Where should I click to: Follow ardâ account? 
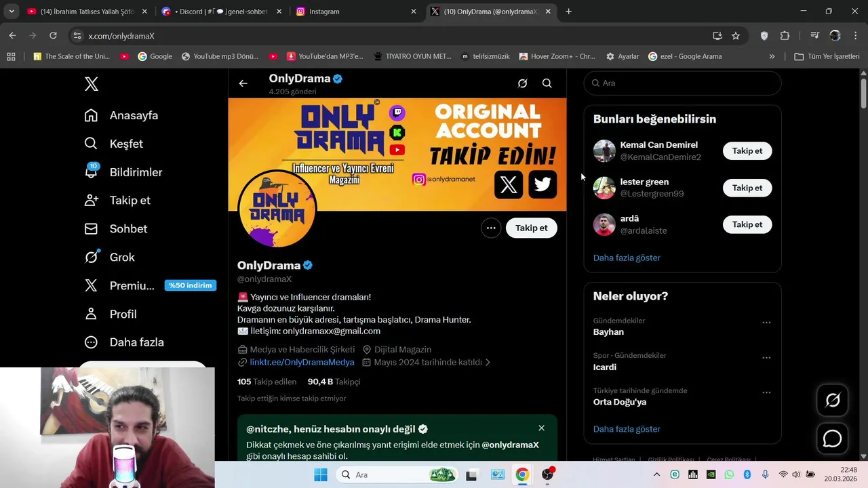pyautogui.click(x=747, y=224)
